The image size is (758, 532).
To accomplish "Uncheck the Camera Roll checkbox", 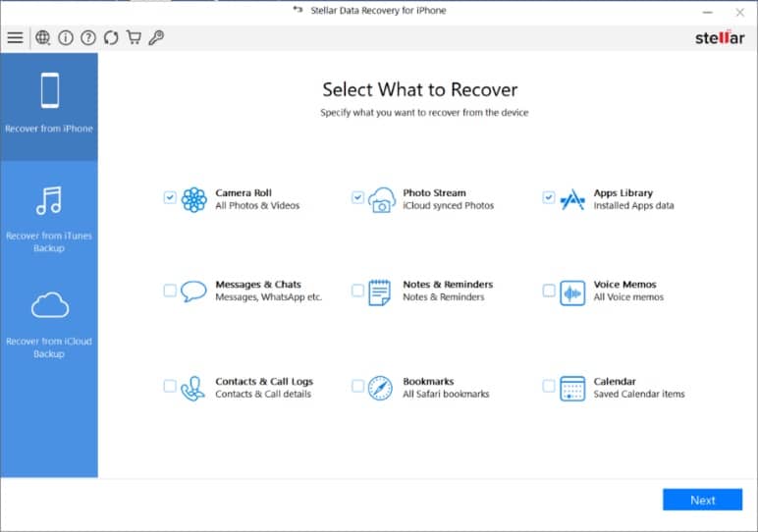I will [170, 197].
